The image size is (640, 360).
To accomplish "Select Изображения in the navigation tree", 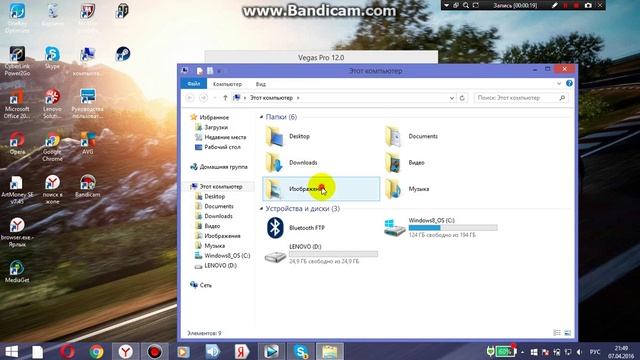I will 222,236.
